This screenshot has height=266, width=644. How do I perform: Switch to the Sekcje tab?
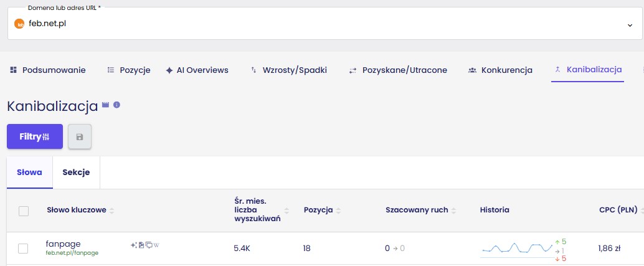click(76, 173)
